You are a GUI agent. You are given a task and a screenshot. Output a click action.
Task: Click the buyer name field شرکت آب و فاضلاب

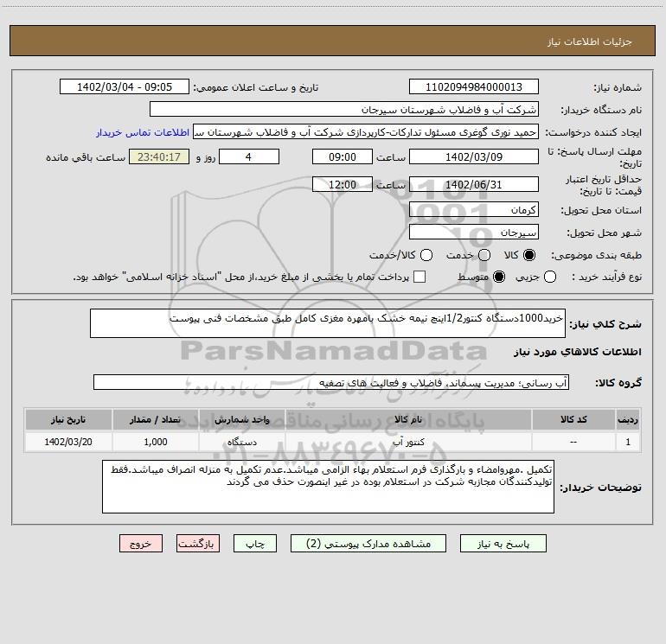point(344,110)
